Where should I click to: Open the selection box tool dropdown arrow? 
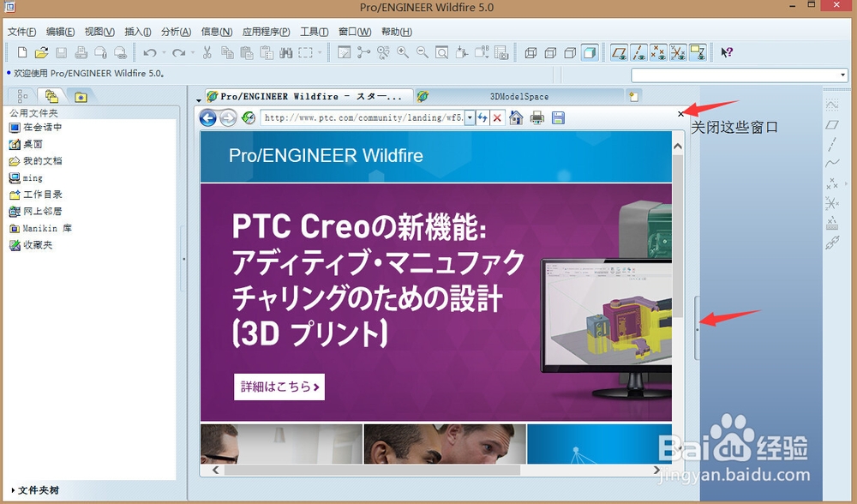point(320,53)
